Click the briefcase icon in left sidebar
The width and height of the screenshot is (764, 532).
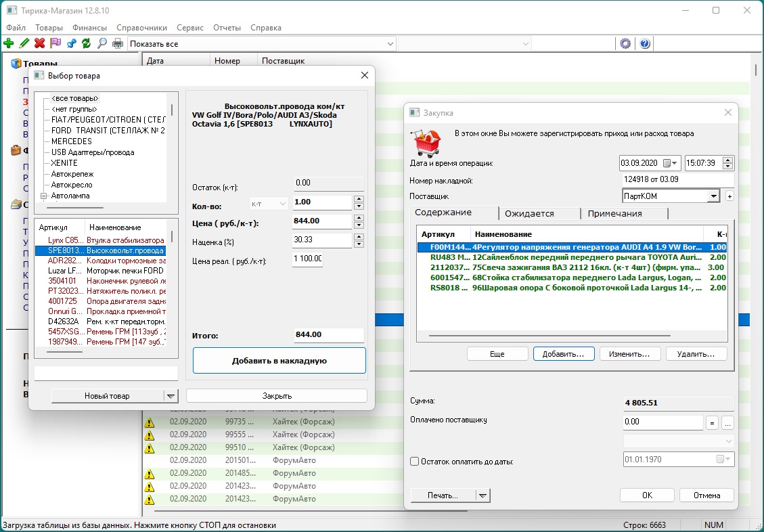click(x=16, y=150)
